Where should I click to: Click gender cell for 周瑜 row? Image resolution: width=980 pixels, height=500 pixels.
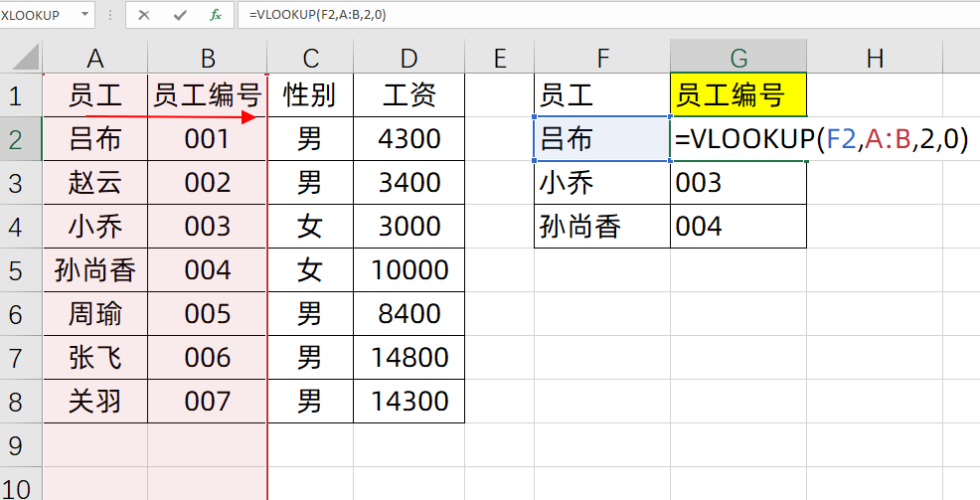pos(310,314)
